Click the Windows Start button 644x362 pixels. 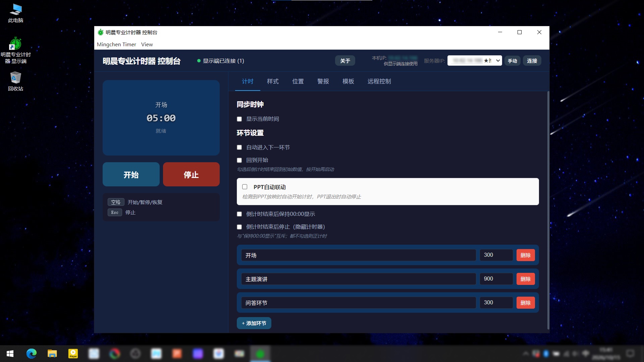(10, 354)
